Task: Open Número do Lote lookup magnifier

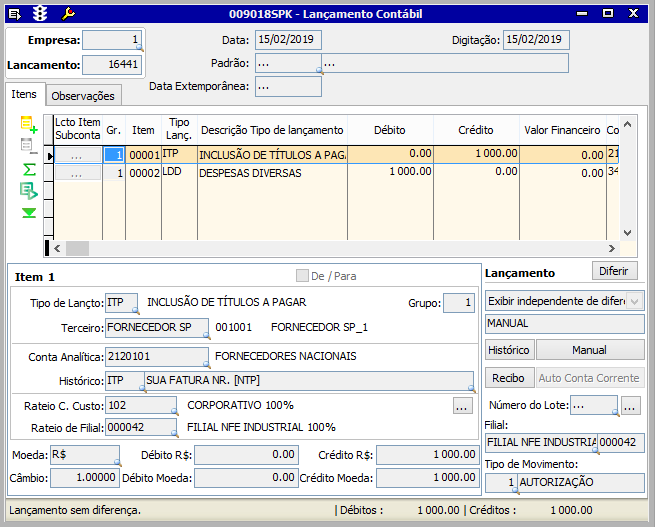Action: pyautogui.click(x=615, y=412)
